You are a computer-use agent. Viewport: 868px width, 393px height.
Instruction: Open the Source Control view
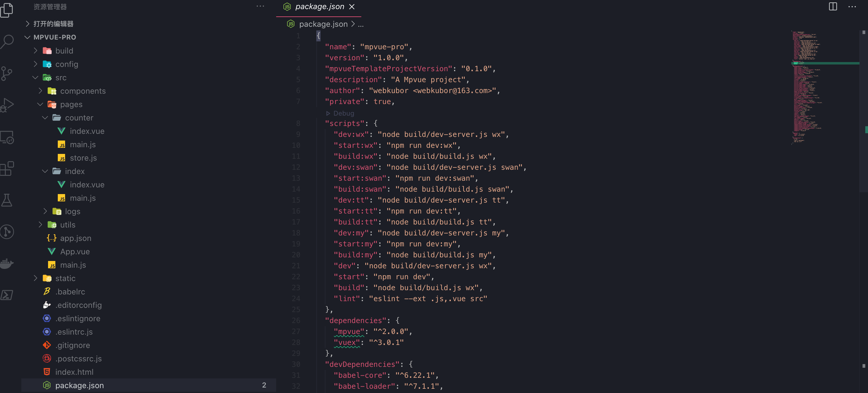point(7,73)
